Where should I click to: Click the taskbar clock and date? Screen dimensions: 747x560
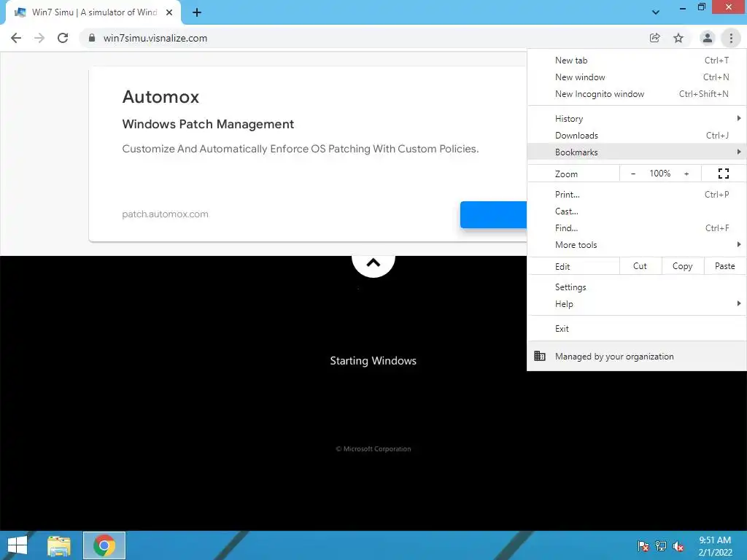click(715, 545)
